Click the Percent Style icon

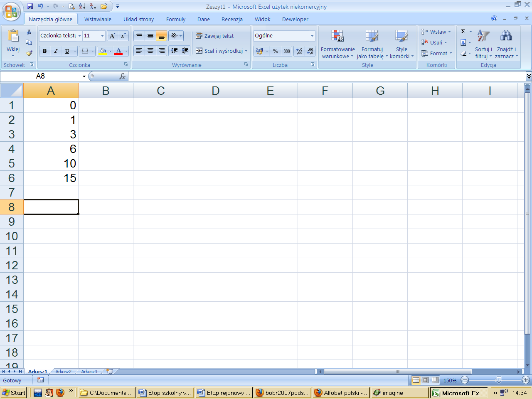click(275, 51)
